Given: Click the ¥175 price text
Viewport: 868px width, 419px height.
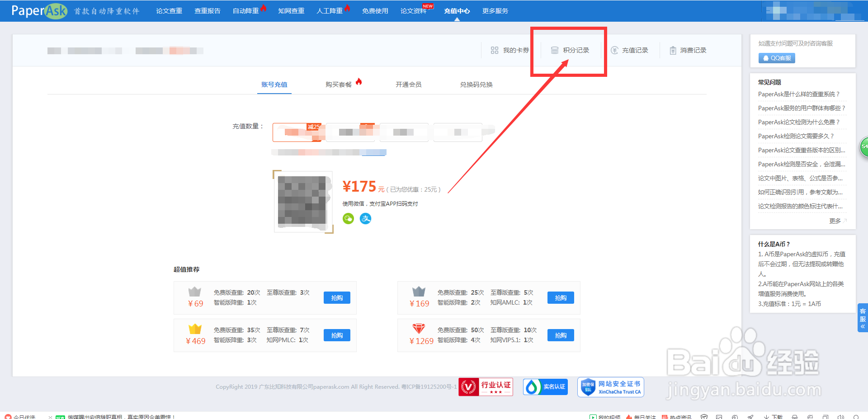Looking at the screenshot, I should [359, 186].
